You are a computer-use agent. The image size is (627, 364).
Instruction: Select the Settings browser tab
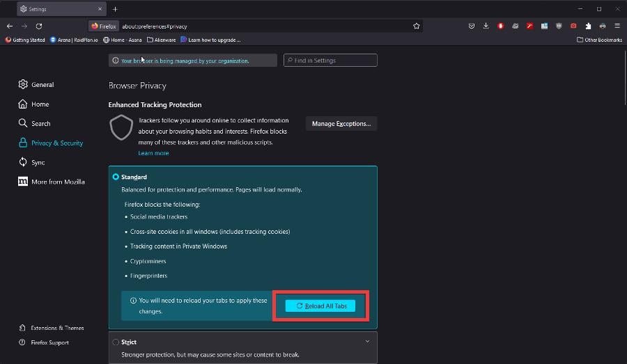click(x=61, y=9)
